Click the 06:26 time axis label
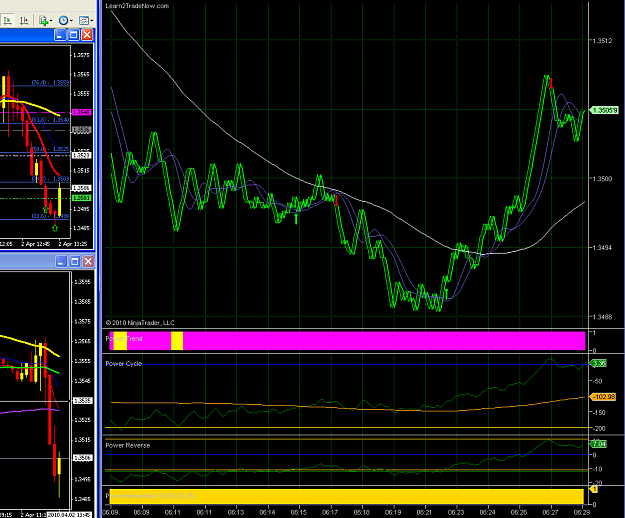The height and width of the screenshot is (518, 625). tap(519, 512)
